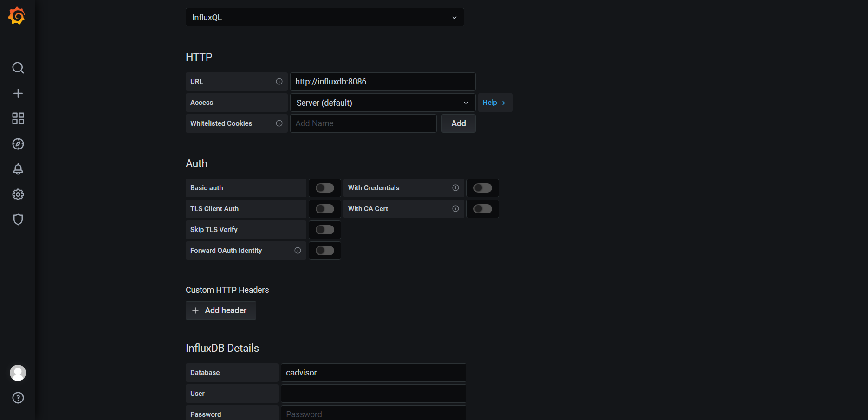Enable the TLS Client Auth toggle
The height and width of the screenshot is (420, 868).
click(x=325, y=209)
